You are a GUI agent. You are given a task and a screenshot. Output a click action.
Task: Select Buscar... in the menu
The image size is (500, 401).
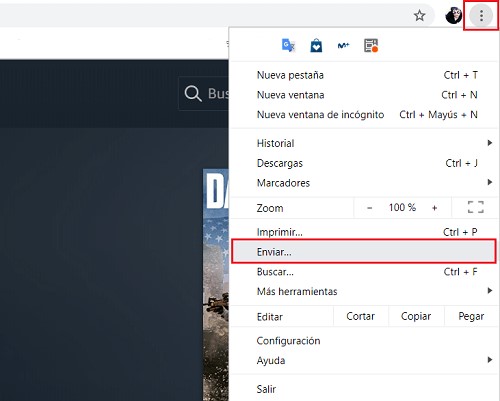point(364,272)
